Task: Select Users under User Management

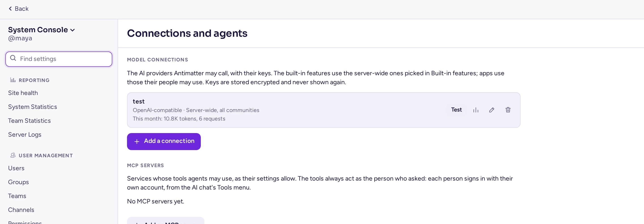Action: (x=16, y=168)
